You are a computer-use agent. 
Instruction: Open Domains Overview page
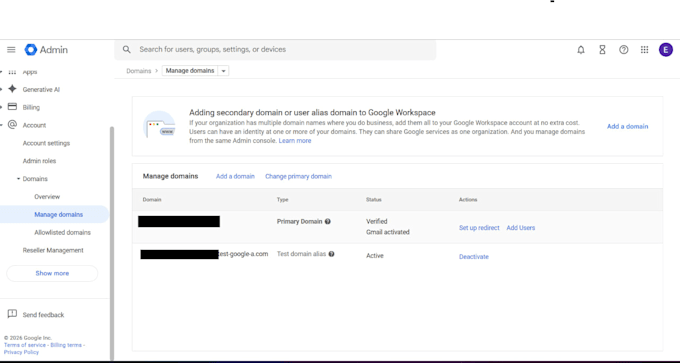click(x=47, y=196)
